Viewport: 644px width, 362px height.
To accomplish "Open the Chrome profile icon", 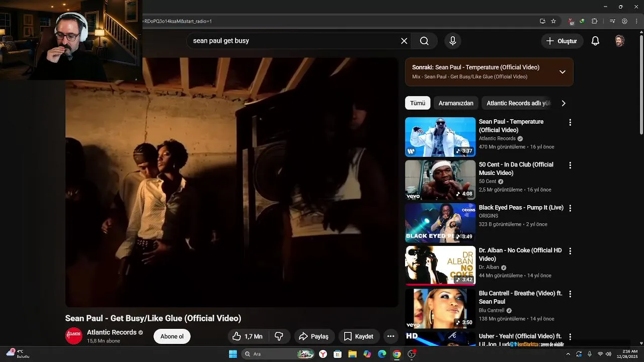I will pos(624,21).
